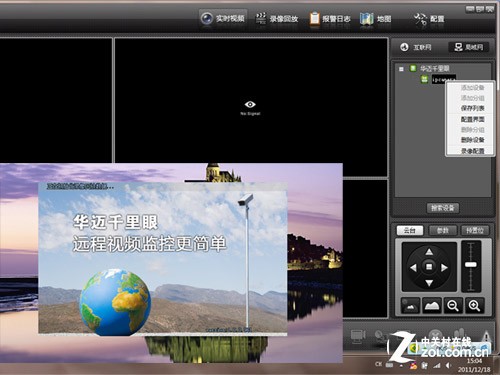This screenshot has width=500, height=375.
Task: Click the folded map icon
Action: tap(367, 19)
